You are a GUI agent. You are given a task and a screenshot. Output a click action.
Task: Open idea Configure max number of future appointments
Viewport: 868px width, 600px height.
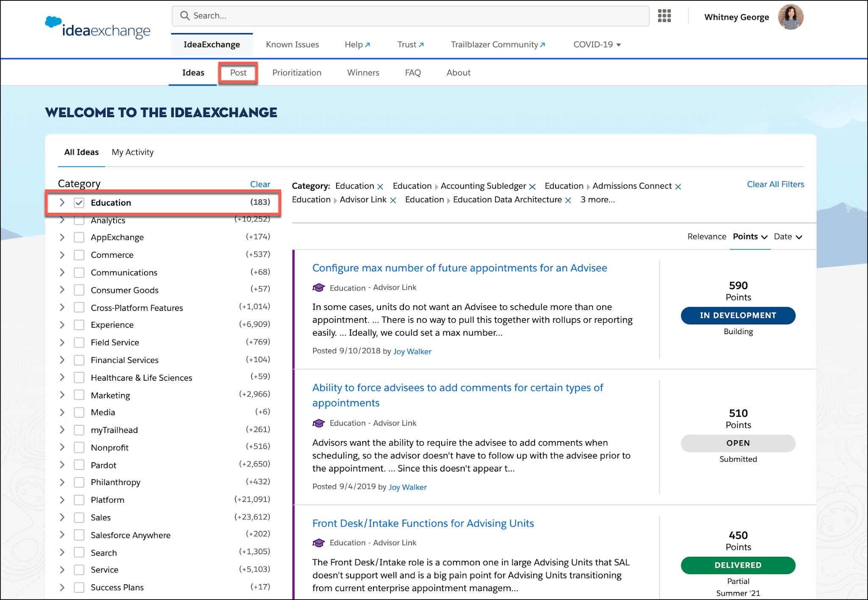pos(459,268)
